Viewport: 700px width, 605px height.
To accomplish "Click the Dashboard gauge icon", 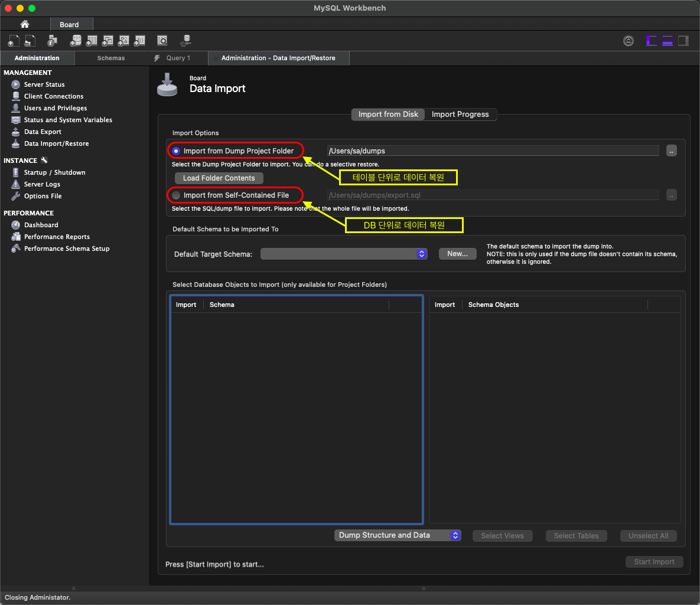I will click(15, 225).
